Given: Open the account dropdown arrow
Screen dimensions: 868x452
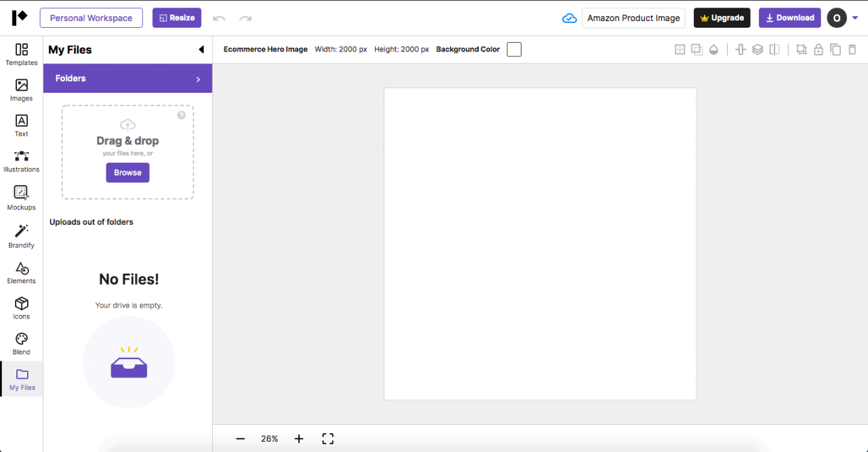Looking at the screenshot, I should pyautogui.click(x=854, y=18).
